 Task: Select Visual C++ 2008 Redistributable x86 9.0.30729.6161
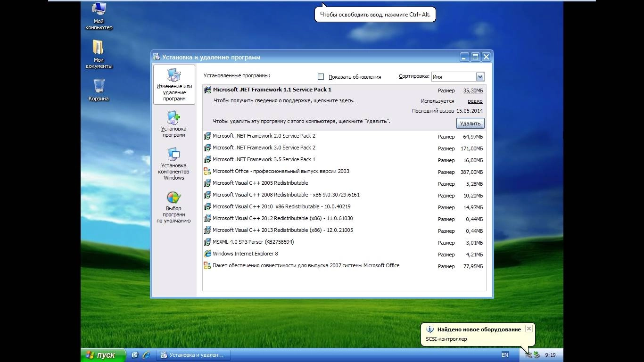[344, 195]
